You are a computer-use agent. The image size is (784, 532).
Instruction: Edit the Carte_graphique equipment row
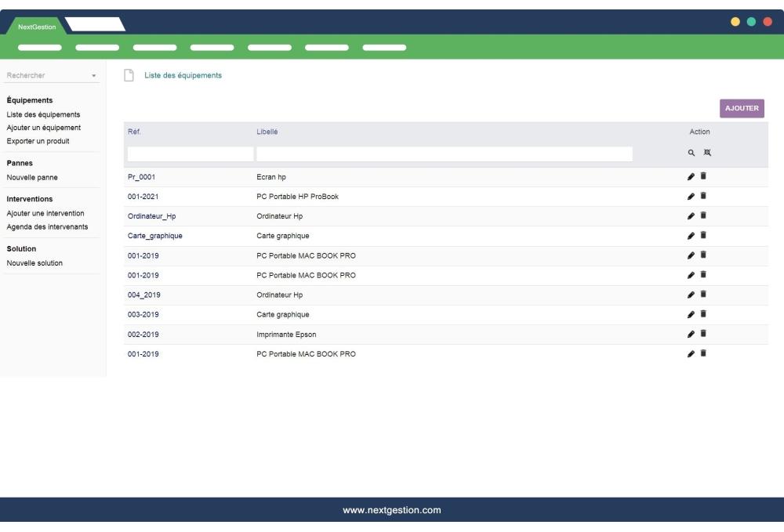(x=691, y=236)
